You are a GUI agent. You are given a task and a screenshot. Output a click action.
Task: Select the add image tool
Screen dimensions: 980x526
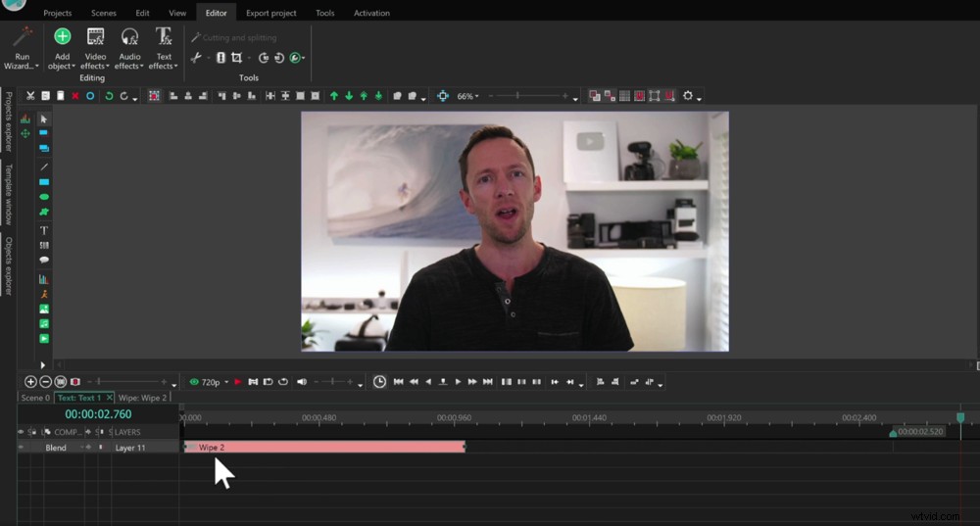pos(44,309)
